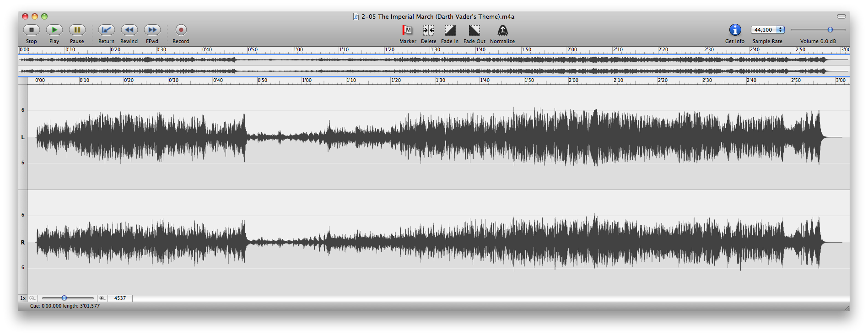Viewport: 868px width, 336px height.
Task: Click the 2'00 mark on the main waveform ruler
Action: tap(573, 80)
